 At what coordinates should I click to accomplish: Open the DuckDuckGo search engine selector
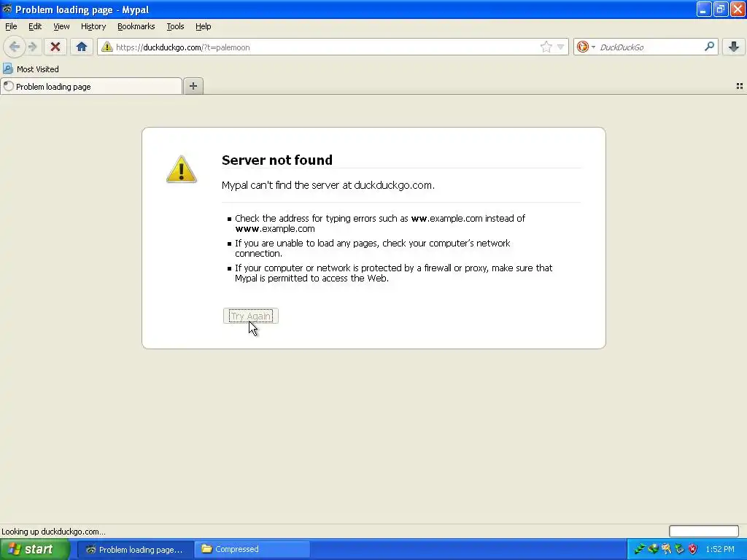[x=586, y=47]
